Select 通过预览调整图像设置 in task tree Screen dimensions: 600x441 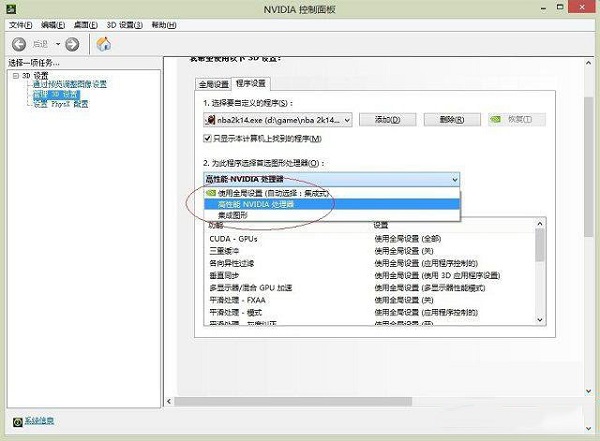pos(70,84)
